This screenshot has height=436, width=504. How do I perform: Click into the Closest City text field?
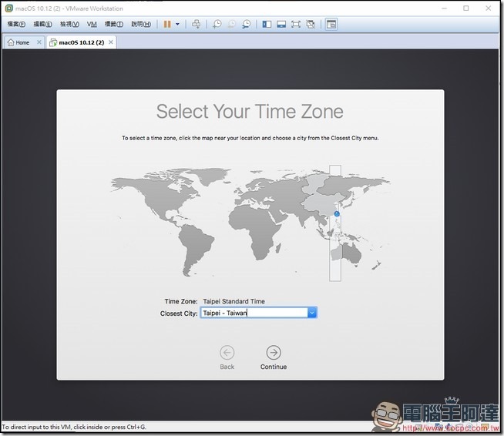[x=254, y=313]
